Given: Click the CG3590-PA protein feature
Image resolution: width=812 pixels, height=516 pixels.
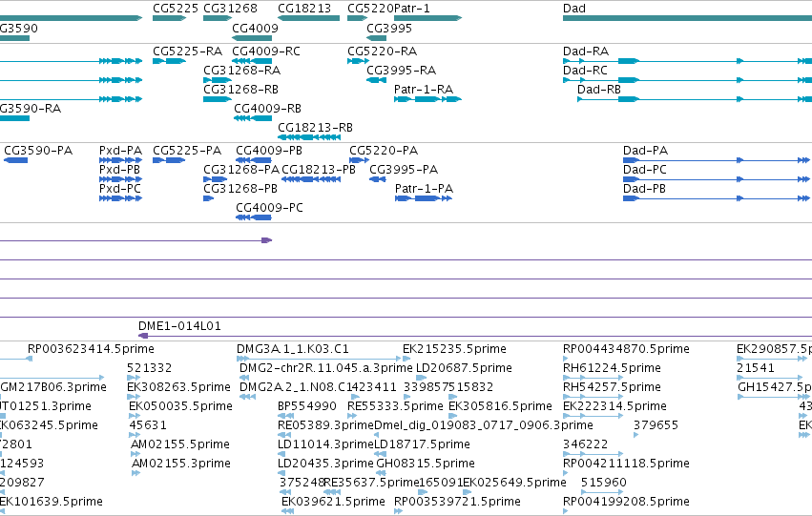Looking at the screenshot, I should (x=15, y=160).
